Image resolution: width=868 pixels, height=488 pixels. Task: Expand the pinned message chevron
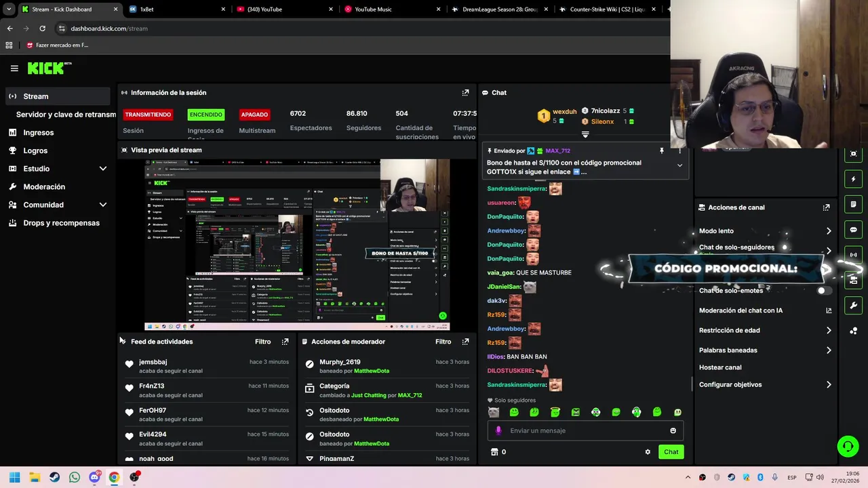[x=679, y=165]
